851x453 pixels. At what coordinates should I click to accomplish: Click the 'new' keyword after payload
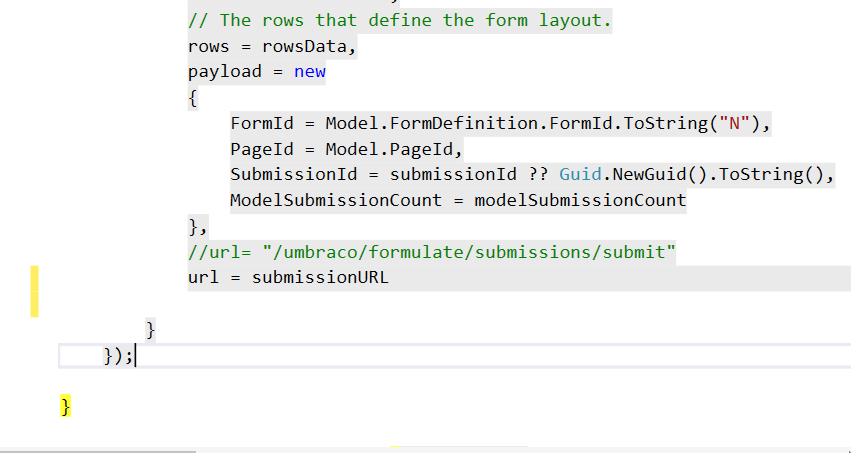pyautogui.click(x=309, y=72)
